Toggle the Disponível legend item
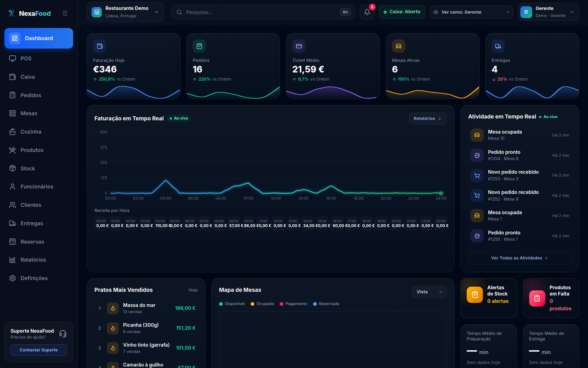588x368 pixels. [232, 304]
